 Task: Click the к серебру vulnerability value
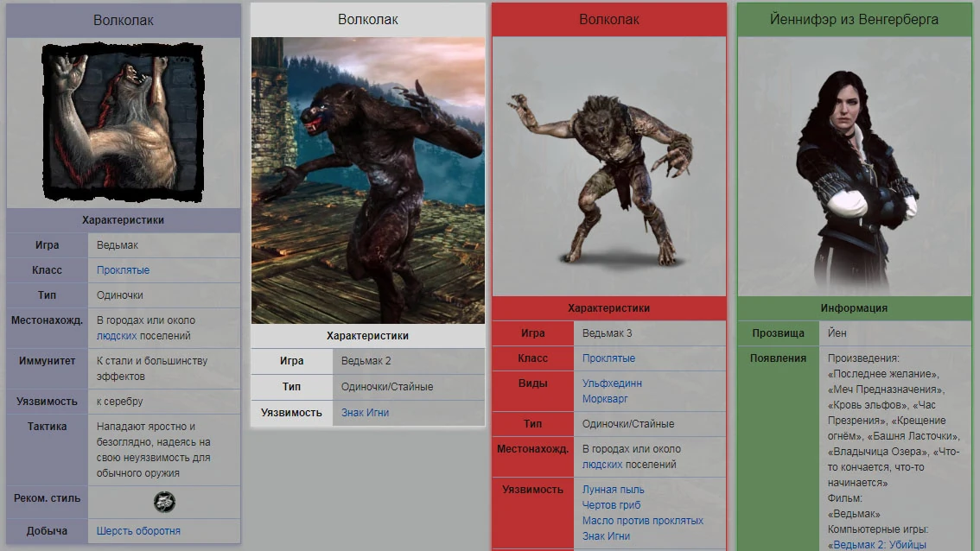[x=119, y=401]
